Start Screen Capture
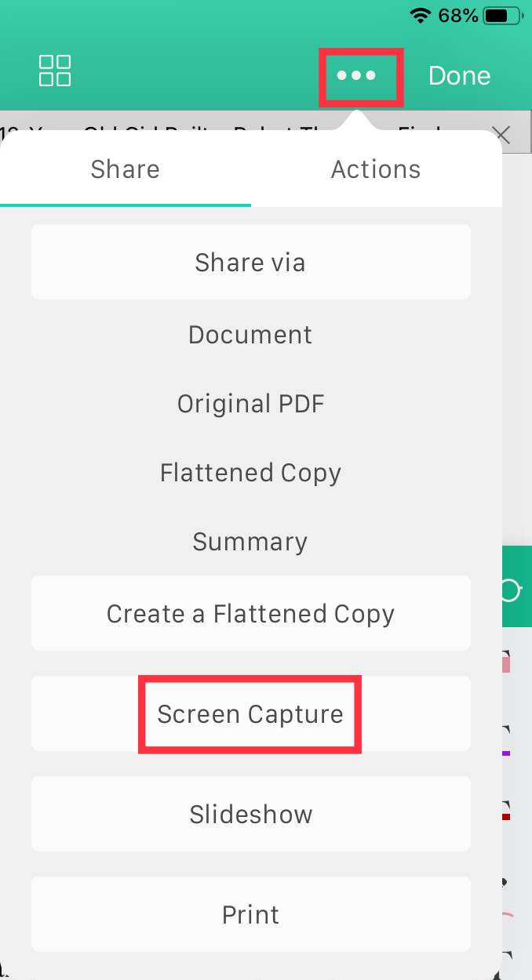The width and height of the screenshot is (532, 980). 251,713
